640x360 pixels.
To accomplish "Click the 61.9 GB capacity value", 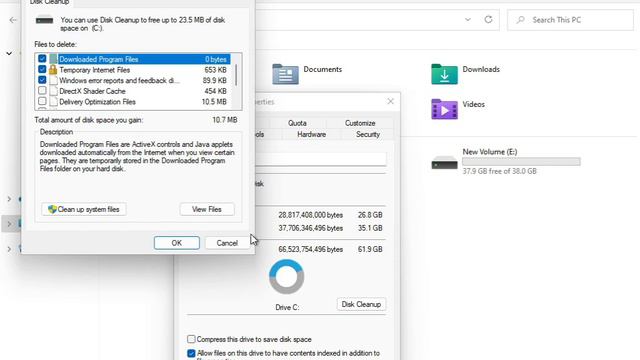I will (x=370, y=249).
